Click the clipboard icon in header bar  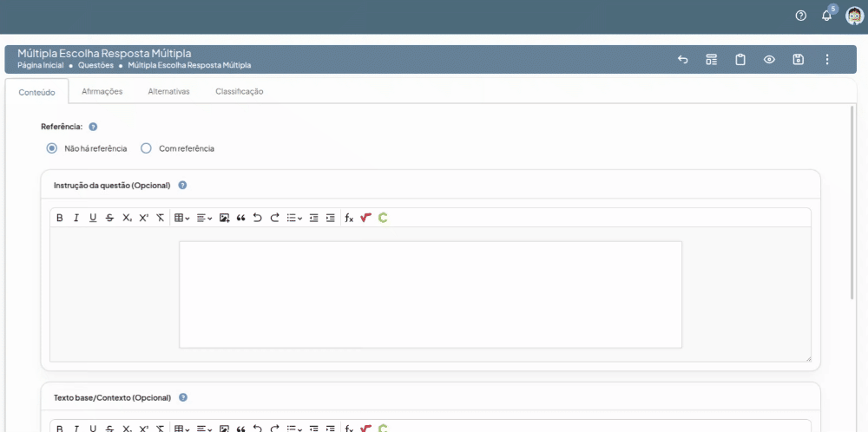[x=740, y=60]
